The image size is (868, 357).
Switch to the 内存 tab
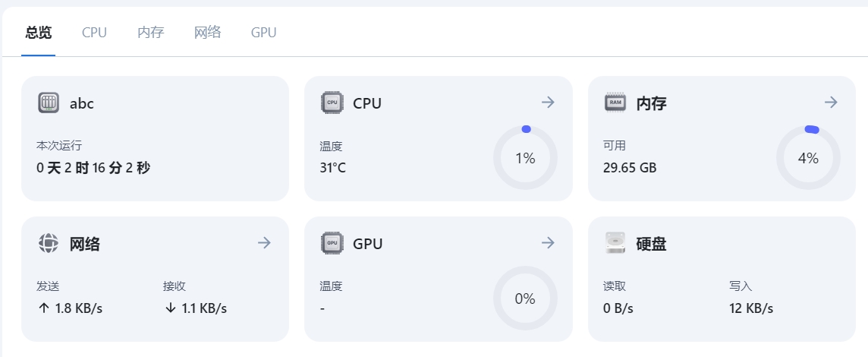(150, 33)
